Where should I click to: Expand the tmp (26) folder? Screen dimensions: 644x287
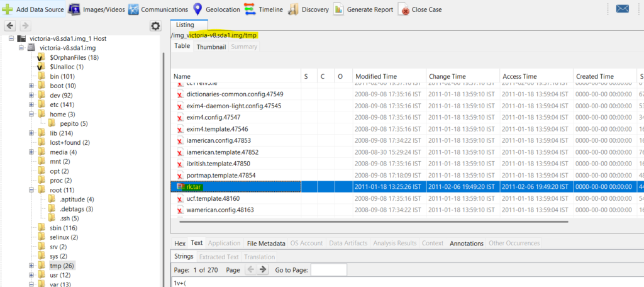click(31, 266)
